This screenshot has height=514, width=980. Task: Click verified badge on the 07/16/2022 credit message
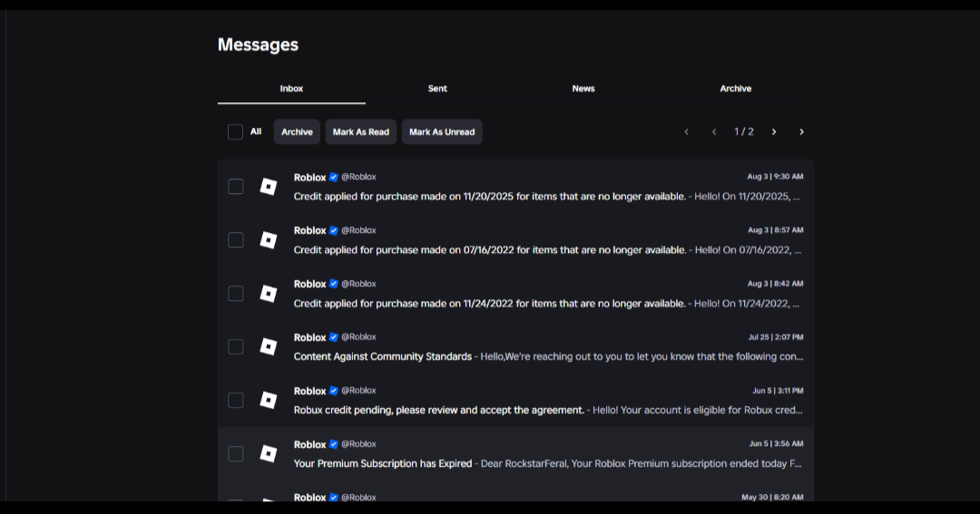334,230
